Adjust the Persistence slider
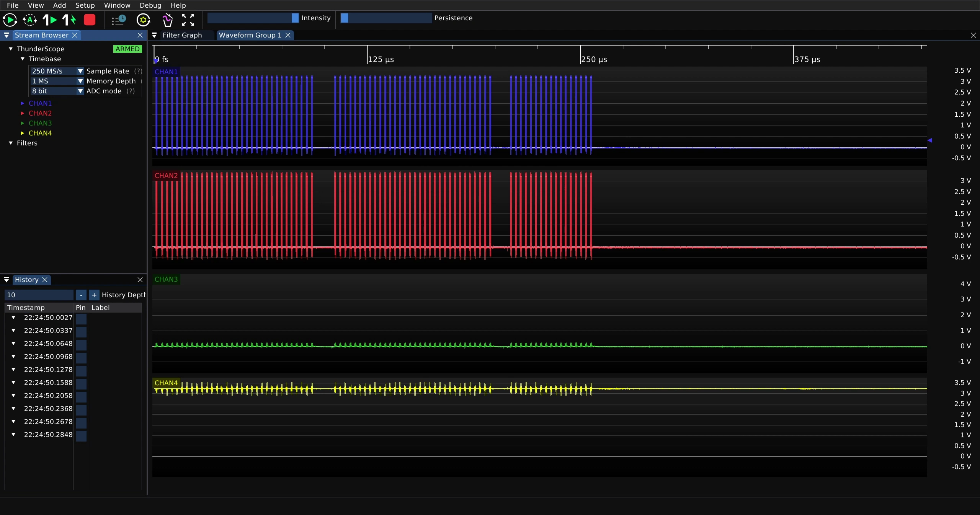The height and width of the screenshot is (515, 980). pos(386,18)
